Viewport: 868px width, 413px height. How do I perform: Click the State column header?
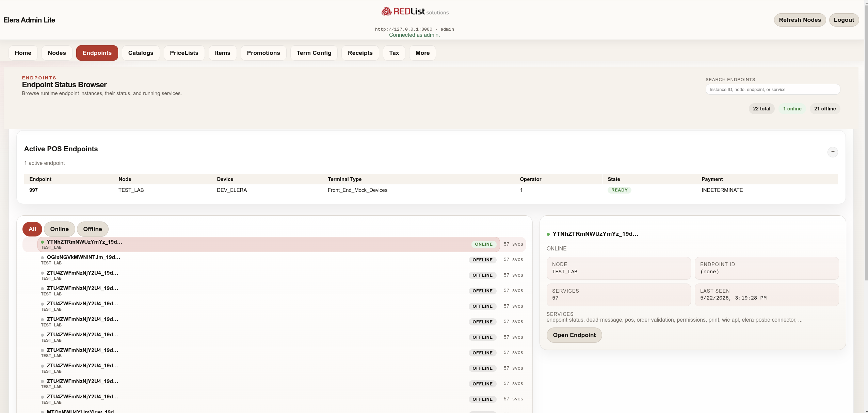click(x=614, y=179)
